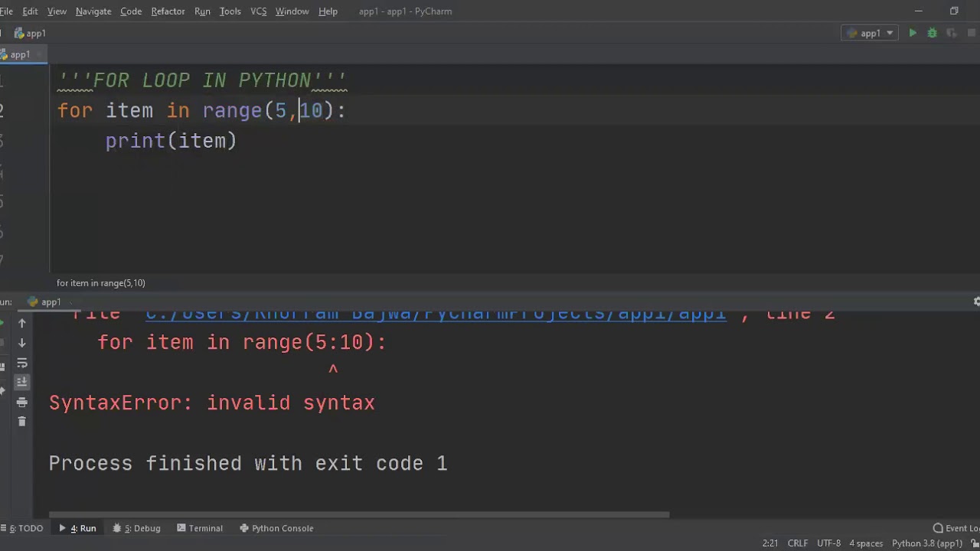Open the Navigate menu
The width and height of the screenshot is (980, 551).
coord(93,11)
